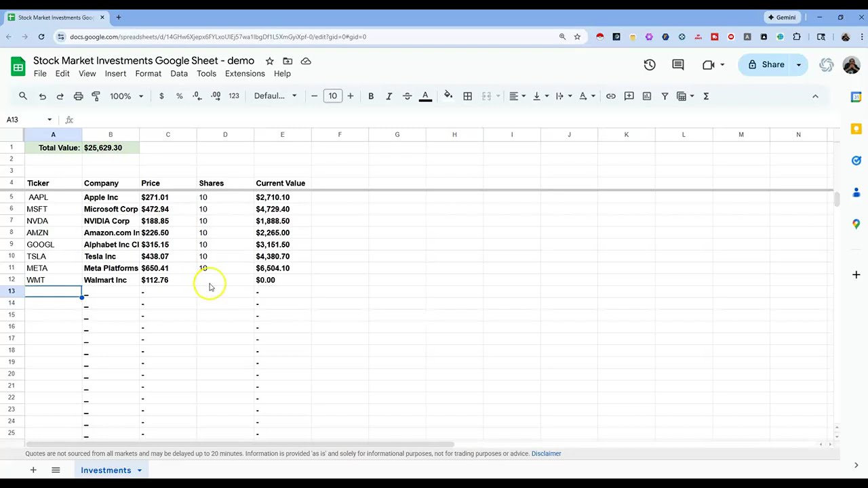Image resolution: width=868 pixels, height=488 pixels.
Task: Undo the last action
Action: coord(42,96)
